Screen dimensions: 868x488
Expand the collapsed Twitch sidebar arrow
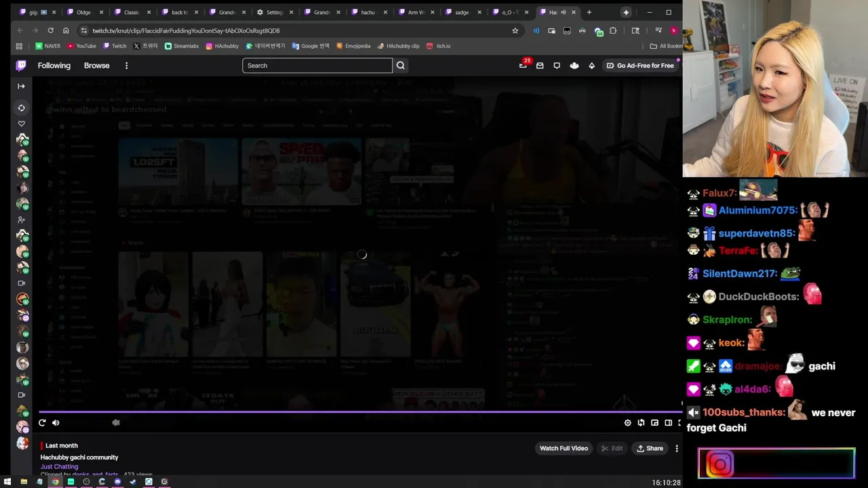point(21,86)
